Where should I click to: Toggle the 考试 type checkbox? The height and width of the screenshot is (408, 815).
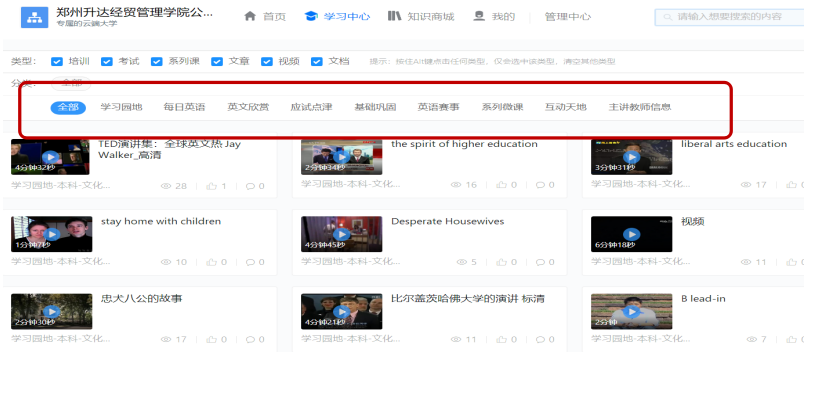pyautogui.click(x=107, y=61)
